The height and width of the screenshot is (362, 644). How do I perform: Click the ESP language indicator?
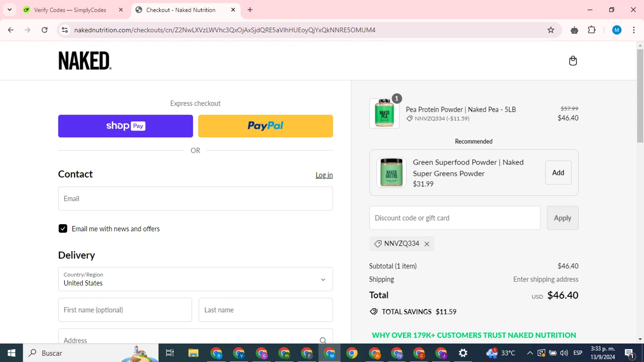coord(578,353)
